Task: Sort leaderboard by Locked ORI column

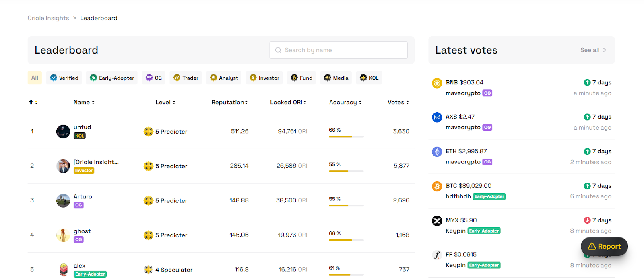Action: click(288, 103)
